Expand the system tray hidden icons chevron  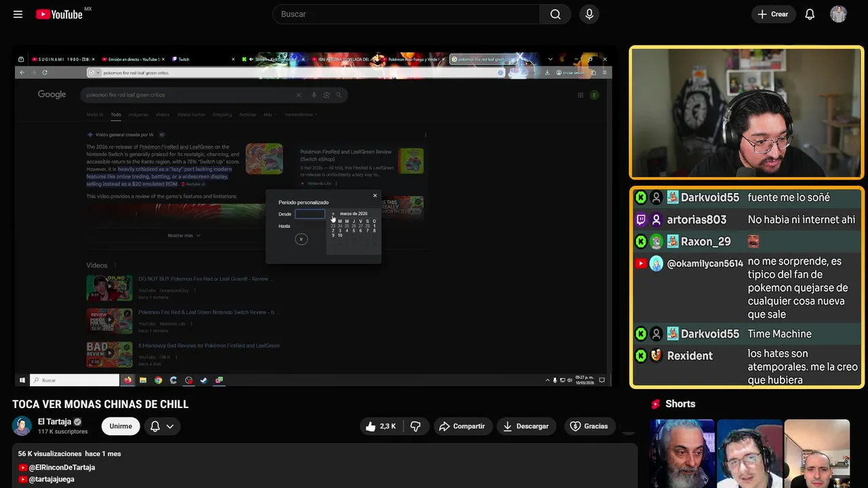pyautogui.click(x=548, y=380)
